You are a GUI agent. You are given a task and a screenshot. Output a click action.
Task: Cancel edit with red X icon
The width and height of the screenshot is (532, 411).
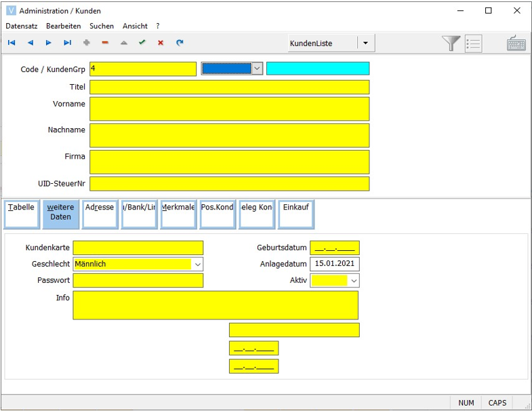pyautogui.click(x=161, y=43)
